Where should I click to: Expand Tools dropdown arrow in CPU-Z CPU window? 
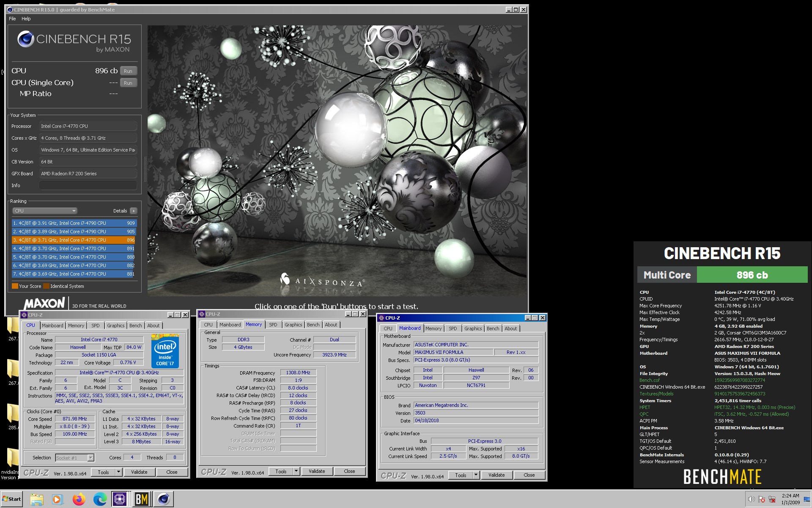coord(119,472)
